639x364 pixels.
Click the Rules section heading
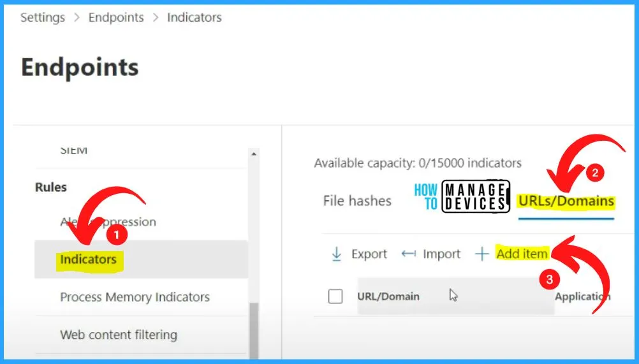[x=51, y=187]
